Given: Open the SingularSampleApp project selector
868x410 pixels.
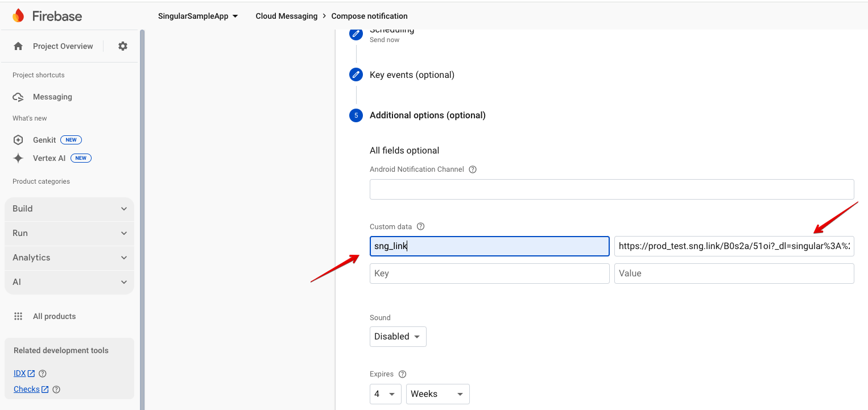Looking at the screenshot, I should (198, 16).
